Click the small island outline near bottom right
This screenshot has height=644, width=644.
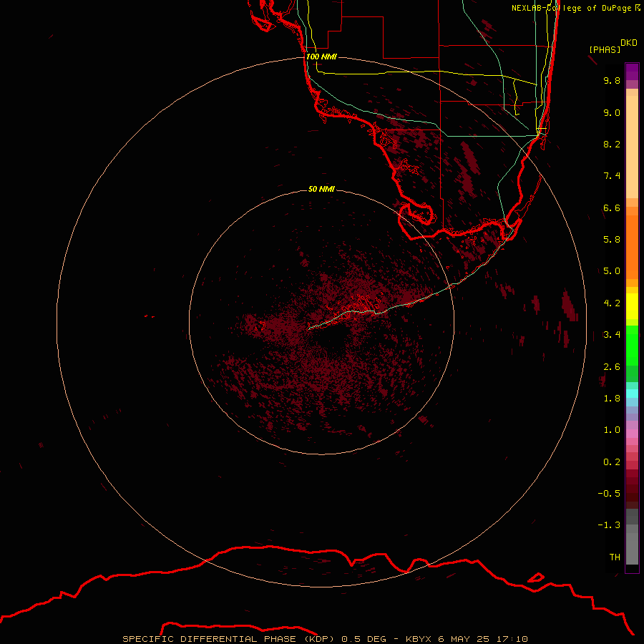coord(535,578)
